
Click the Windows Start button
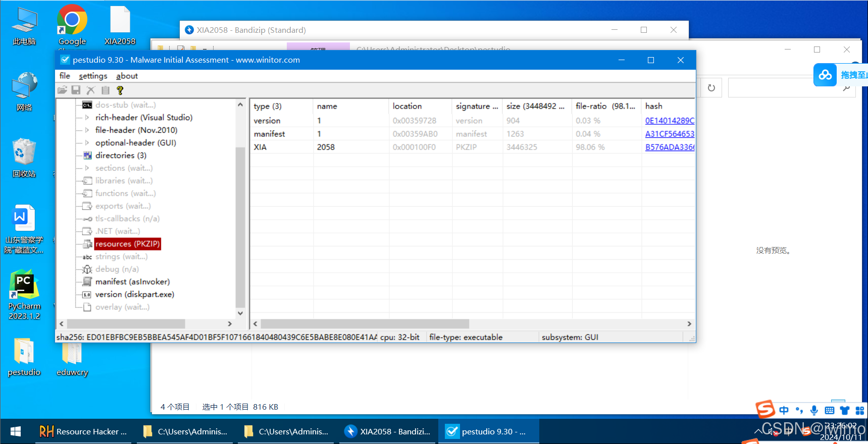click(x=16, y=431)
